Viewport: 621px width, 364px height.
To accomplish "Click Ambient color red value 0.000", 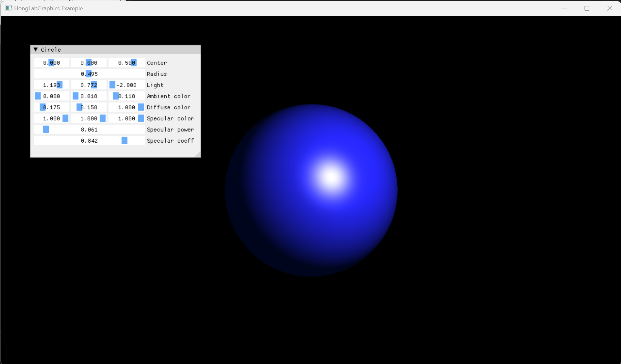I will pyautogui.click(x=51, y=96).
